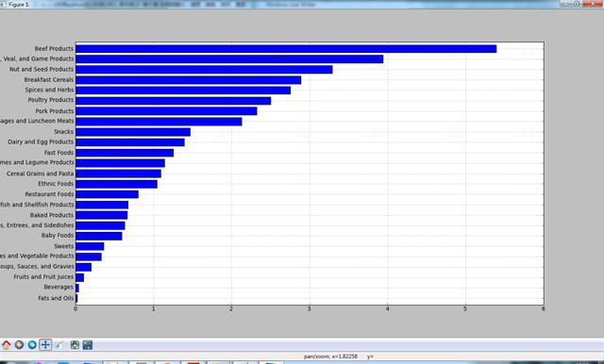Viewport: 604px width, 364px height.
Task: Click the 'Spices and Herbs' label
Action: tap(49, 90)
